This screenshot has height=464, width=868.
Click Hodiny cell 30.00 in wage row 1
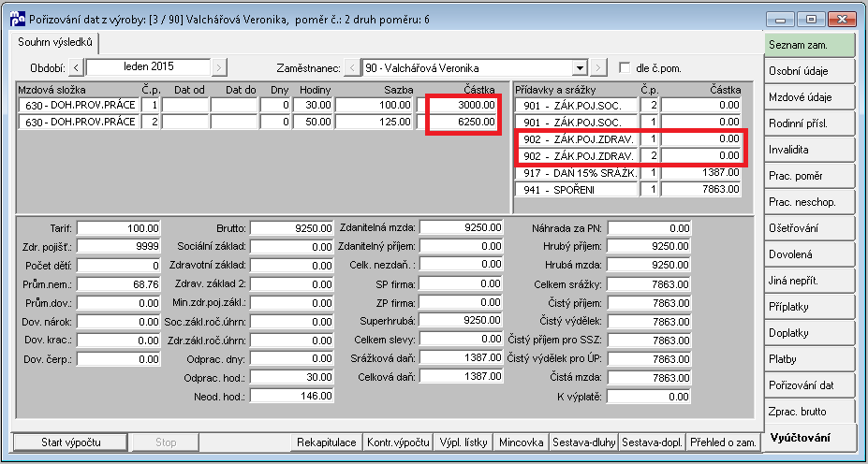tap(313, 105)
